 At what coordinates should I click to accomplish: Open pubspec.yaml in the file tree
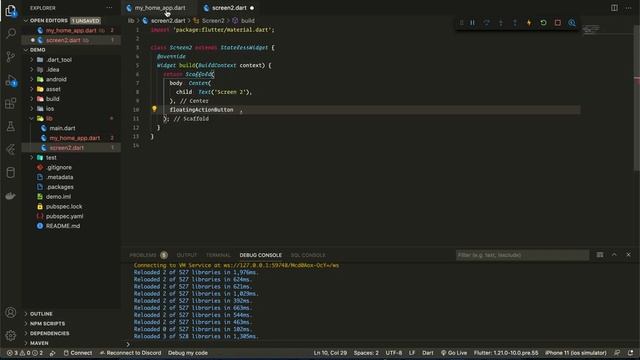71,216
